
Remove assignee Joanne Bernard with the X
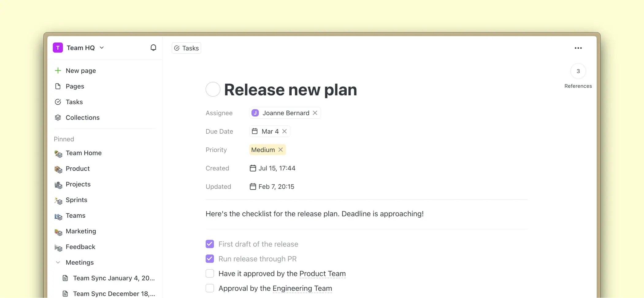coord(315,113)
